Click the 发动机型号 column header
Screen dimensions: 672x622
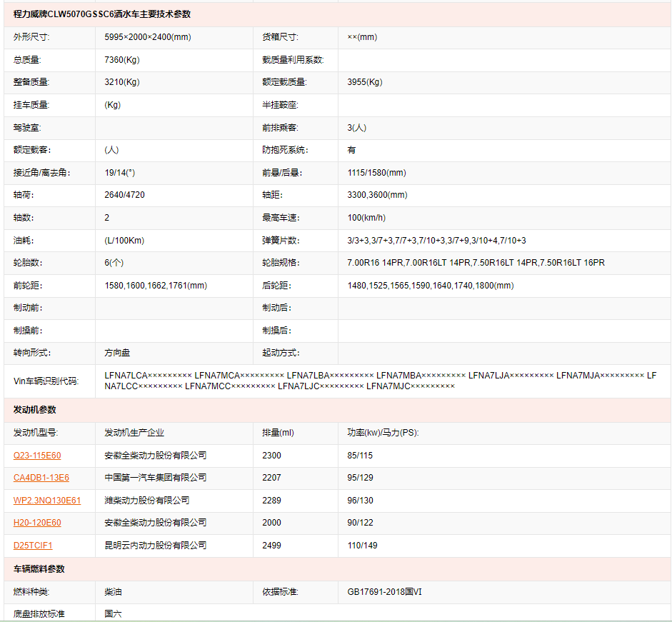[x=36, y=433]
